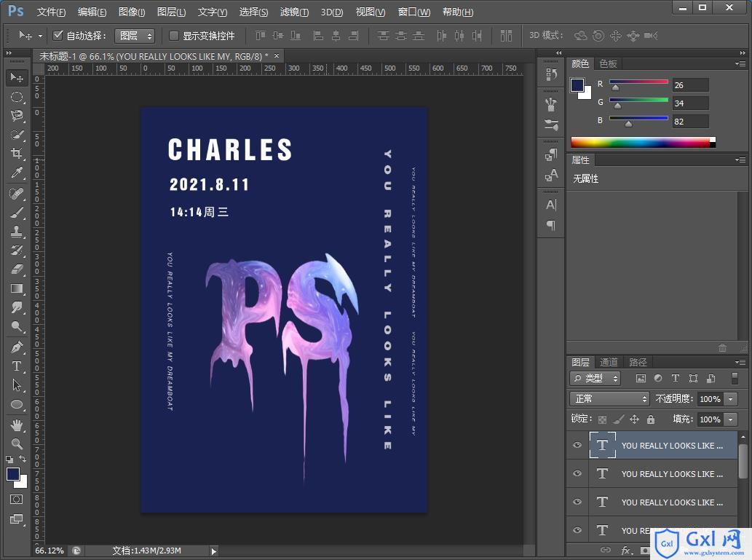Click the opacity percentage field
This screenshot has width=752, height=560.
pos(711,399)
